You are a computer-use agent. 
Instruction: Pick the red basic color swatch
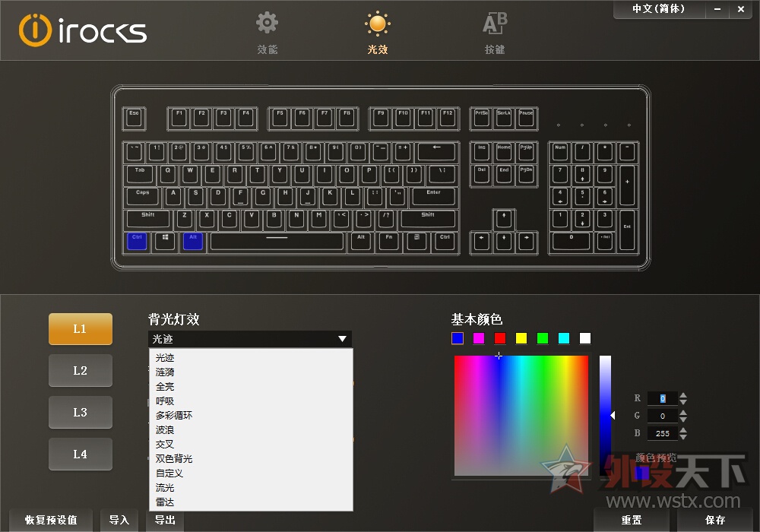tap(499, 337)
